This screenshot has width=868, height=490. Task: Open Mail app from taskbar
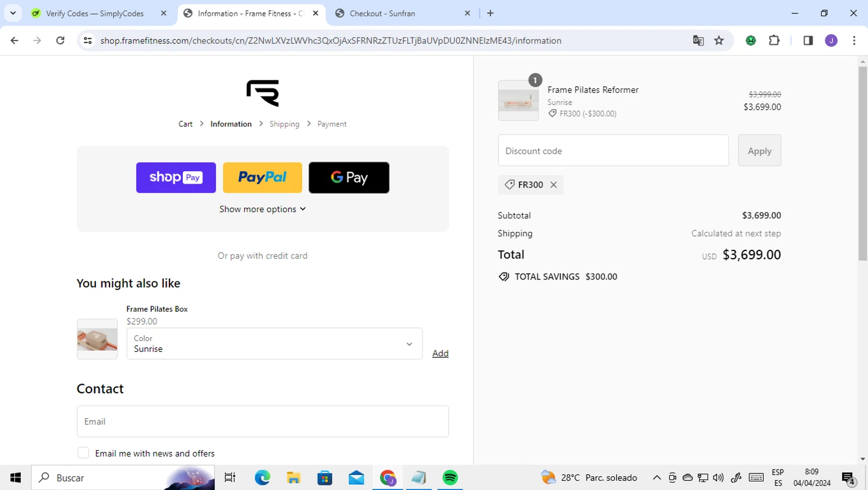click(356, 478)
